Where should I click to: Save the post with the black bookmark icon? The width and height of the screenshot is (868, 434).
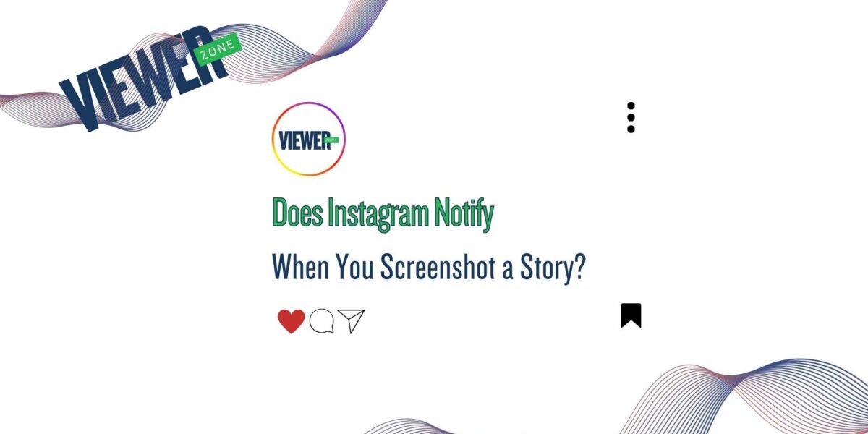631,315
